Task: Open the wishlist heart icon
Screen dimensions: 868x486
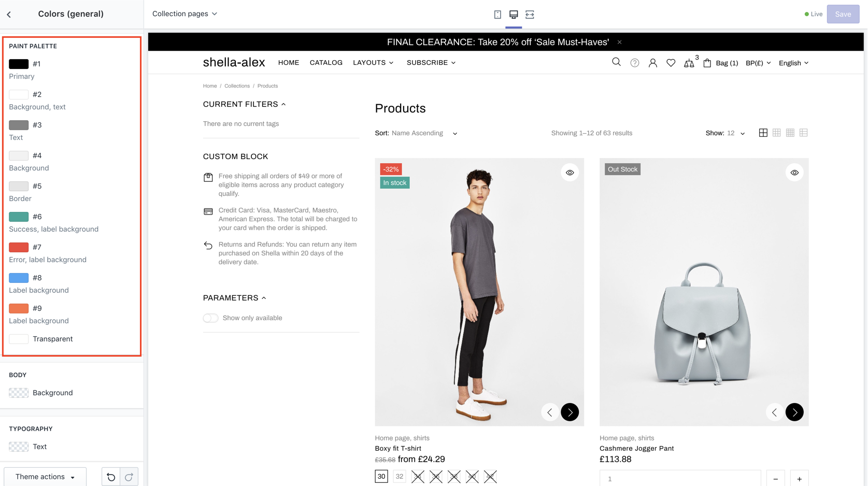Action: [671, 63]
